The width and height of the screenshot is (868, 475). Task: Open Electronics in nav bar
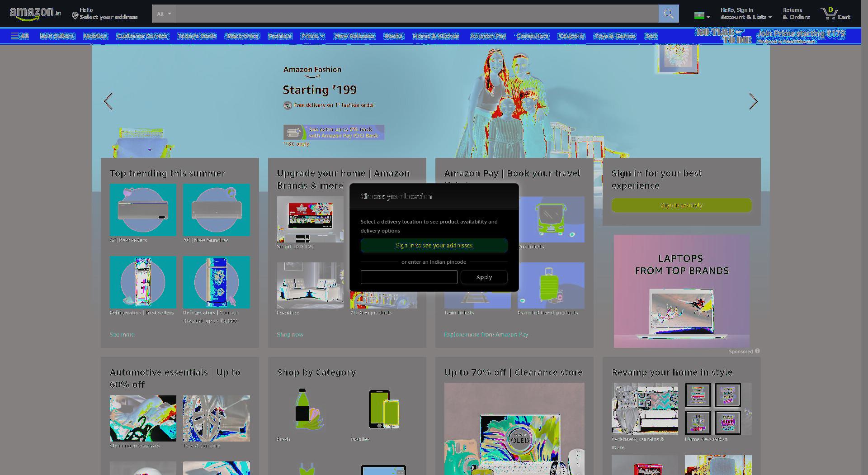coord(242,36)
